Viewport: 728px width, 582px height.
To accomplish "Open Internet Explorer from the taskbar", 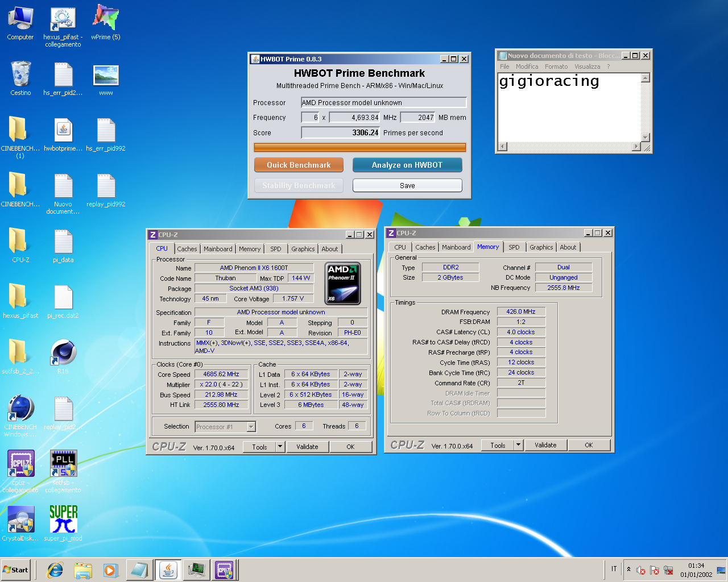I will (x=55, y=570).
